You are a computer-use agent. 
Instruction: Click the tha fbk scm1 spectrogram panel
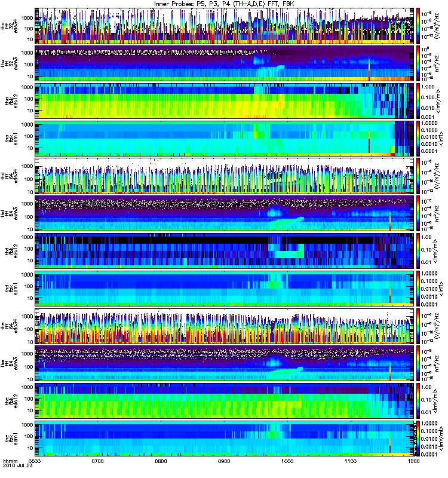pyautogui.click(x=224, y=139)
